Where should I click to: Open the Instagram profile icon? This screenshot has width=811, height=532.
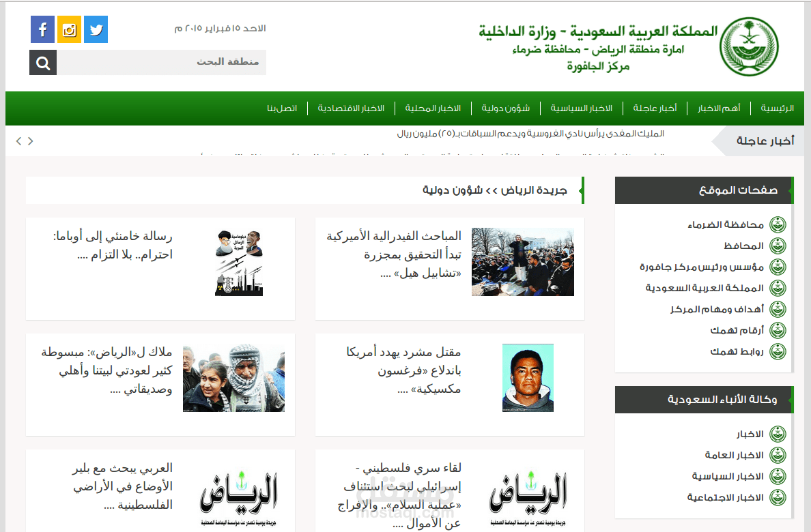coord(69,29)
